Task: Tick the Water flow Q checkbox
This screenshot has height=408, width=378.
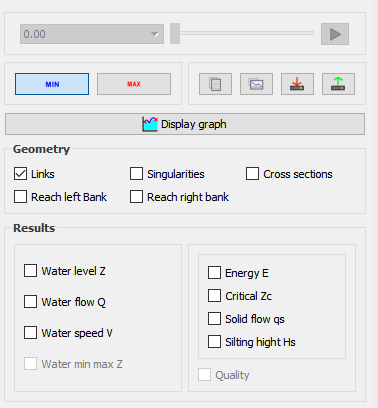Action: (30, 302)
